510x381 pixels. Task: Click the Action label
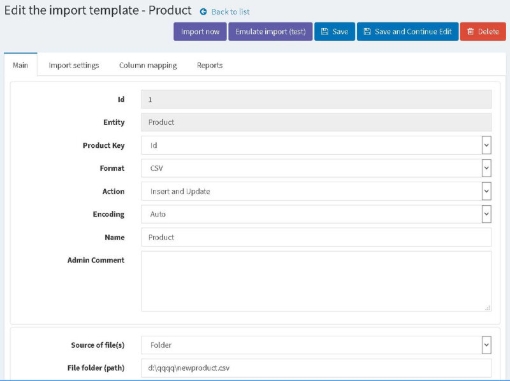pos(113,191)
